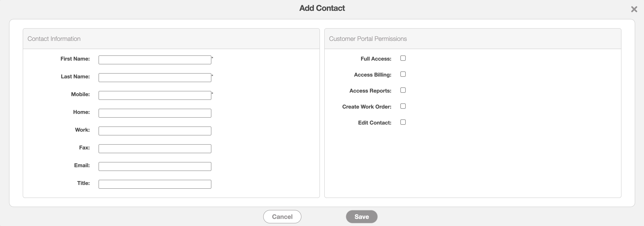Close the Add Contact dialog

click(x=634, y=9)
